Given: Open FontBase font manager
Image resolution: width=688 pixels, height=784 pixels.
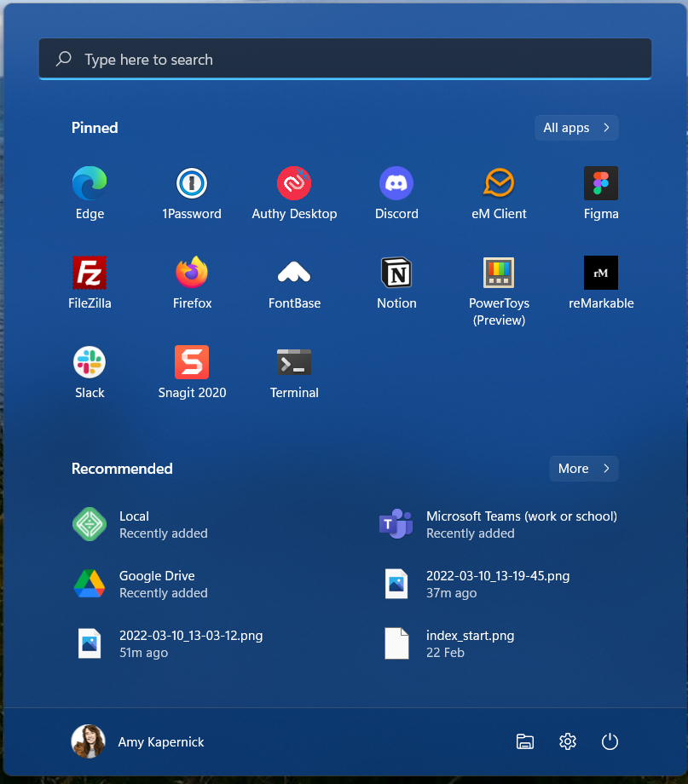Looking at the screenshot, I should click(294, 283).
